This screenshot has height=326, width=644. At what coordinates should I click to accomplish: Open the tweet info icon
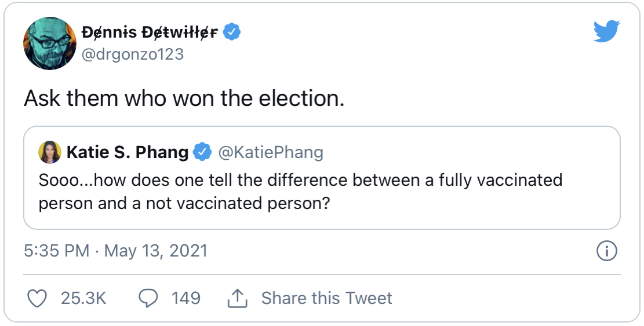(606, 251)
